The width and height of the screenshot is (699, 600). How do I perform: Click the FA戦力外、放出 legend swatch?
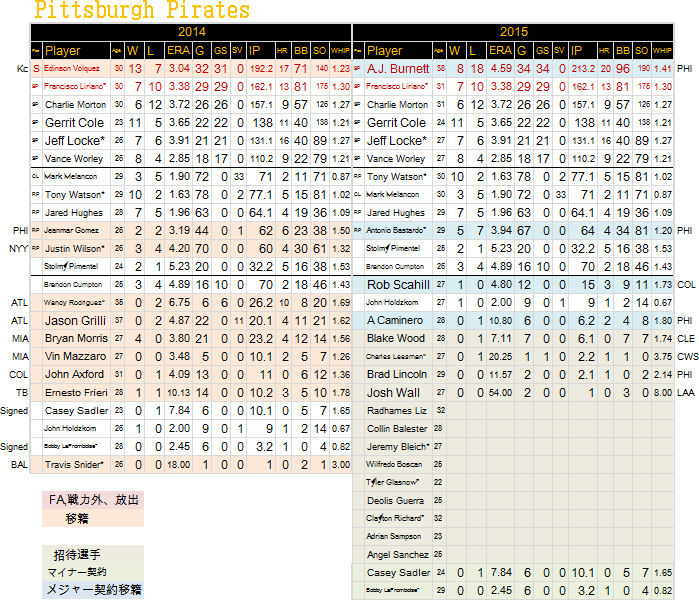(93, 500)
